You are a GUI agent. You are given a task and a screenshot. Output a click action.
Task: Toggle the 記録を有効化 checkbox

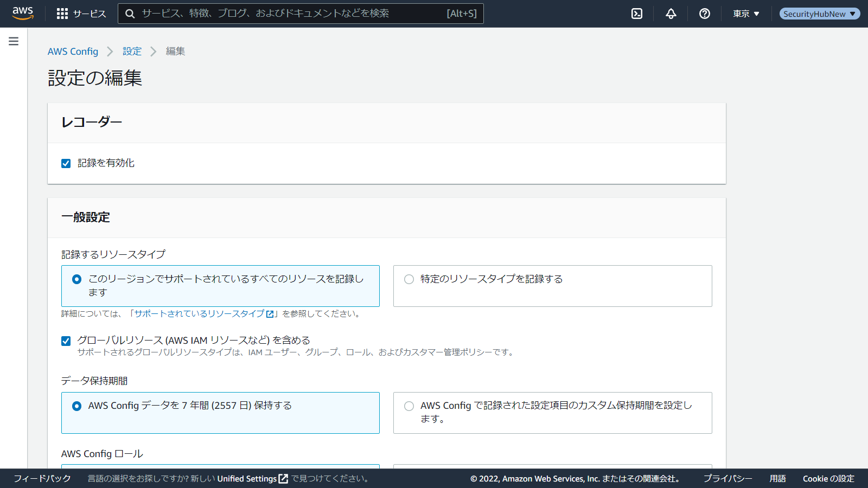(66, 163)
